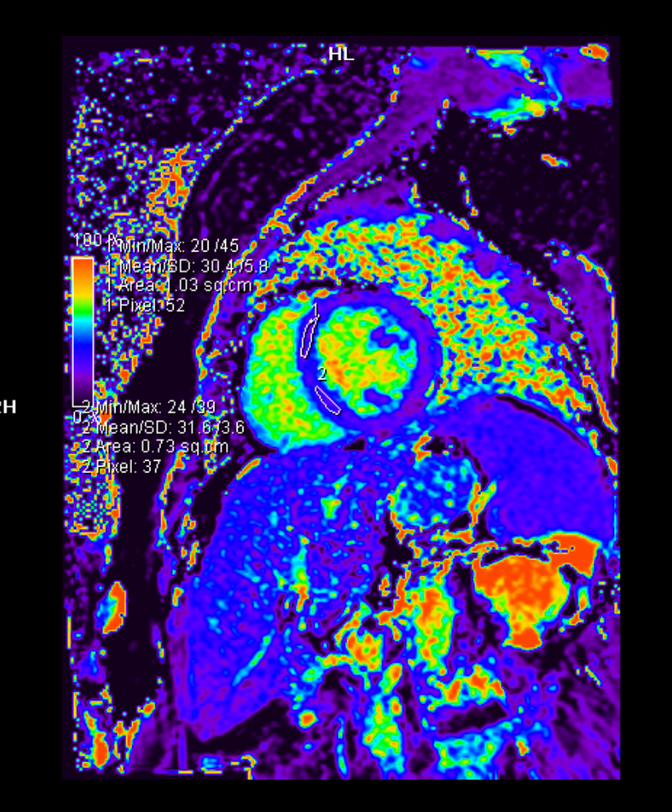Viewport: 672px width, 812px height.
Task: Click the ROI 1 Mean/SD 30.4/5.8 text
Action: click(184, 267)
